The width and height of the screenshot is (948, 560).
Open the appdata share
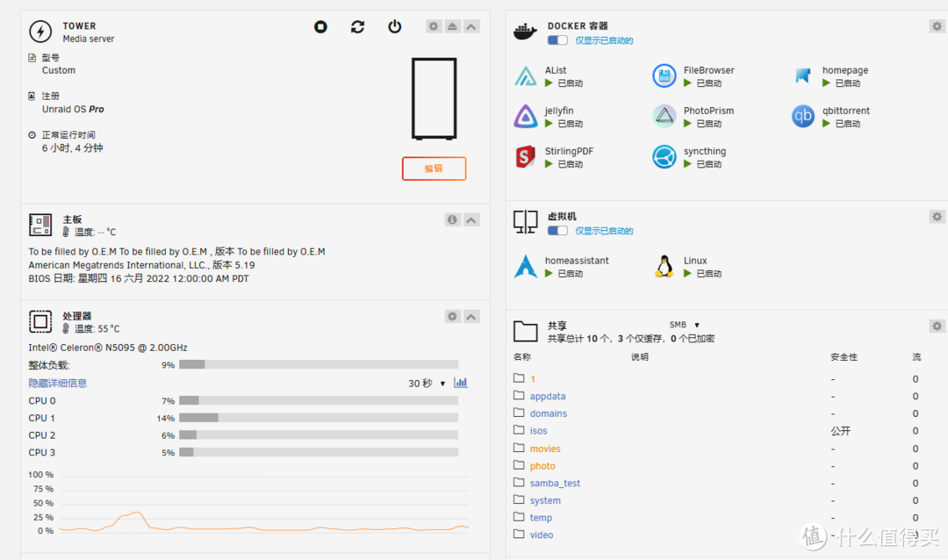(548, 397)
